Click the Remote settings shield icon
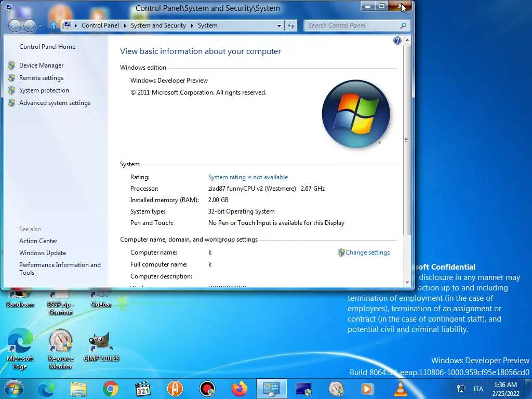This screenshot has height=399, width=532. 11,78
